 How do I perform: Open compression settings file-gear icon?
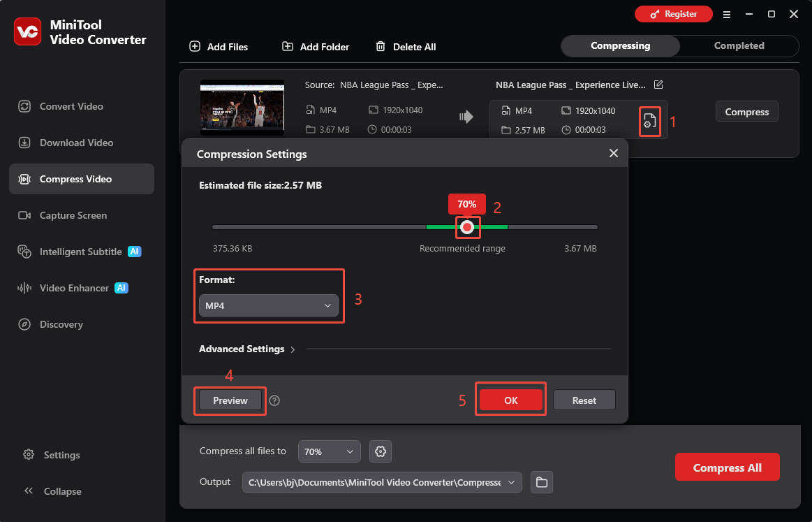click(649, 122)
